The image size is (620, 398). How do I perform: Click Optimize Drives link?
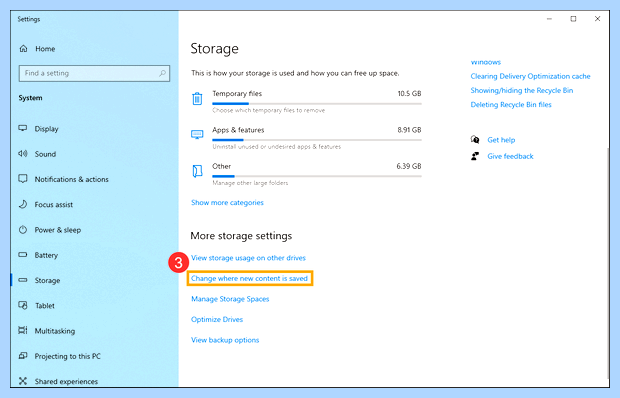coord(217,319)
